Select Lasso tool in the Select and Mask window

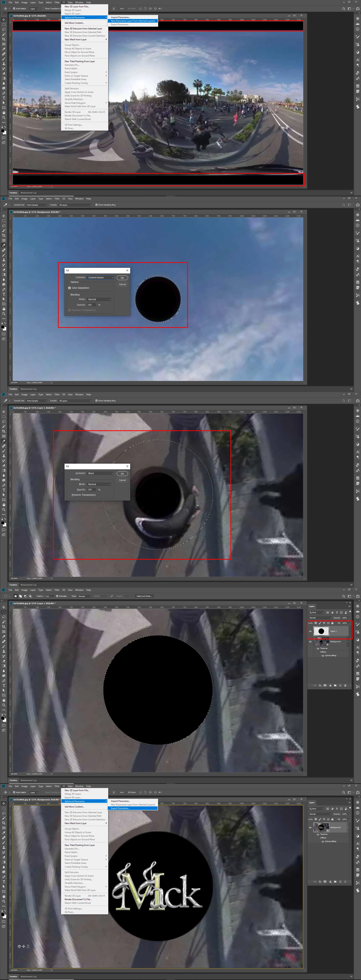point(4,617)
